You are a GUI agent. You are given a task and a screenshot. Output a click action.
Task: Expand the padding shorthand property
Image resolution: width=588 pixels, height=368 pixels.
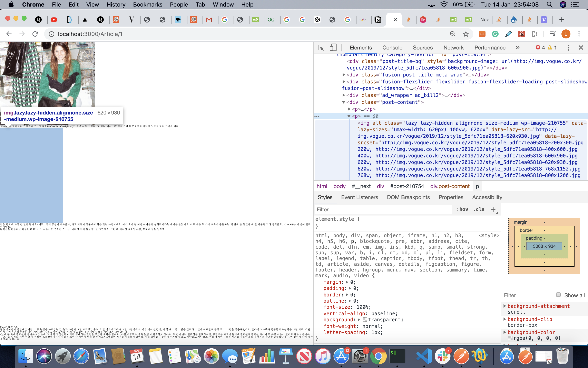350,288
